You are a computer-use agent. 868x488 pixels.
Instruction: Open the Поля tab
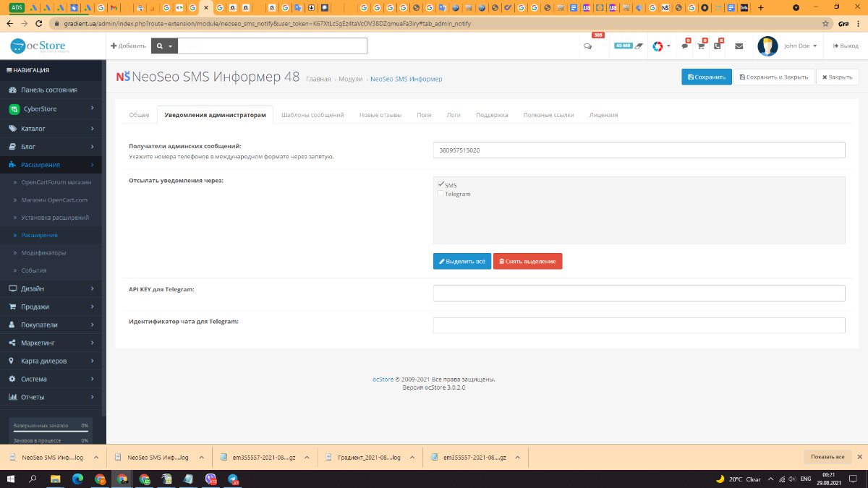point(424,115)
